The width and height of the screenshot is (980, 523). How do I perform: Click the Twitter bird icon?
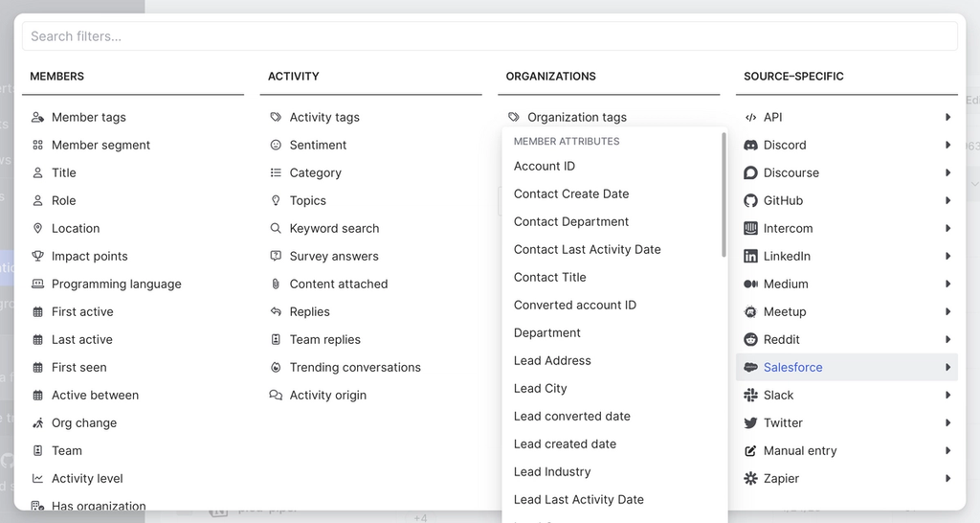[751, 423]
